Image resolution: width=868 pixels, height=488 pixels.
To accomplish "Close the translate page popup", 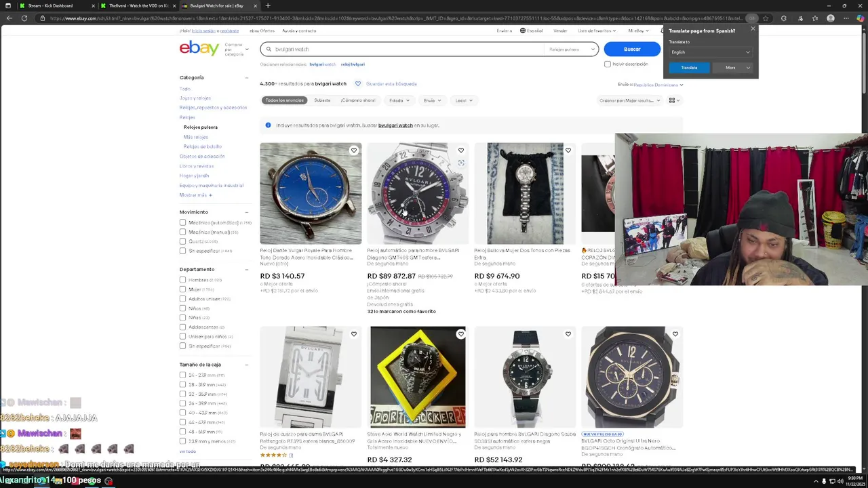I will tap(752, 28).
